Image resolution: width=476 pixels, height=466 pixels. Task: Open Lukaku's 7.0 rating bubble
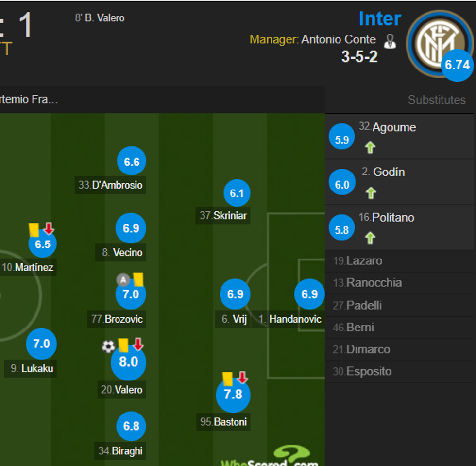(41, 344)
